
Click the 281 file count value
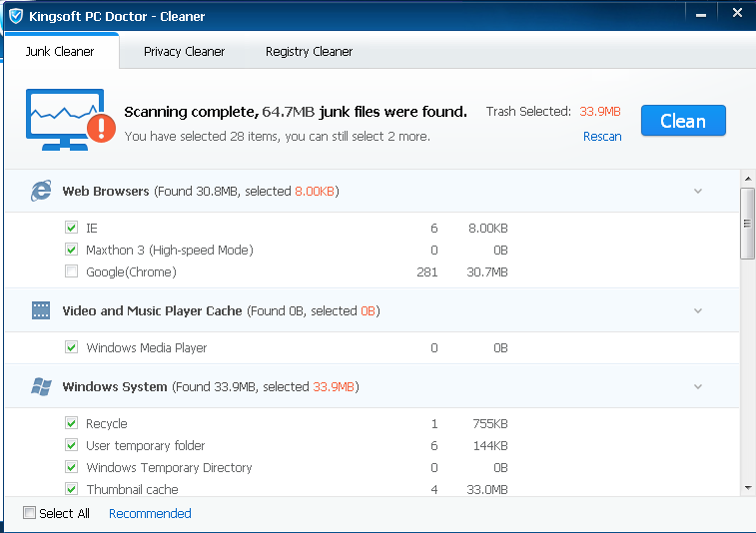coord(427,272)
